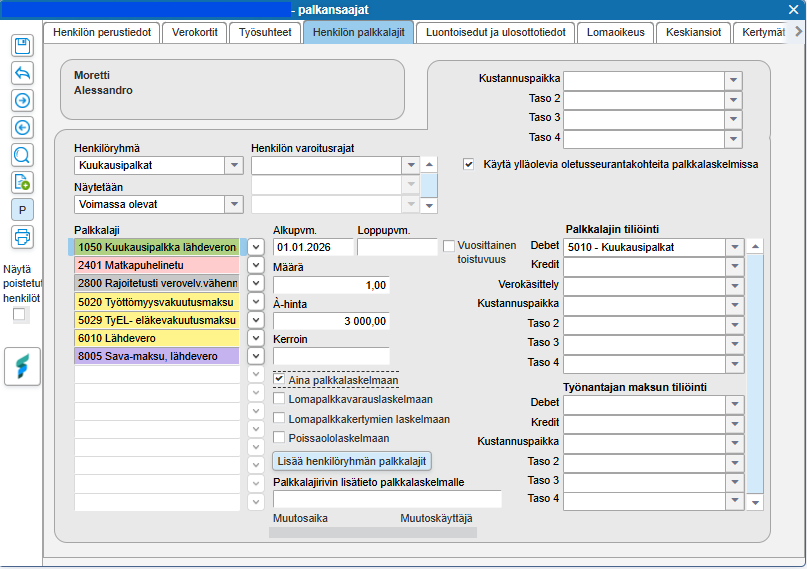Switch to Verokortit tab
The image size is (807, 569).
click(x=195, y=32)
